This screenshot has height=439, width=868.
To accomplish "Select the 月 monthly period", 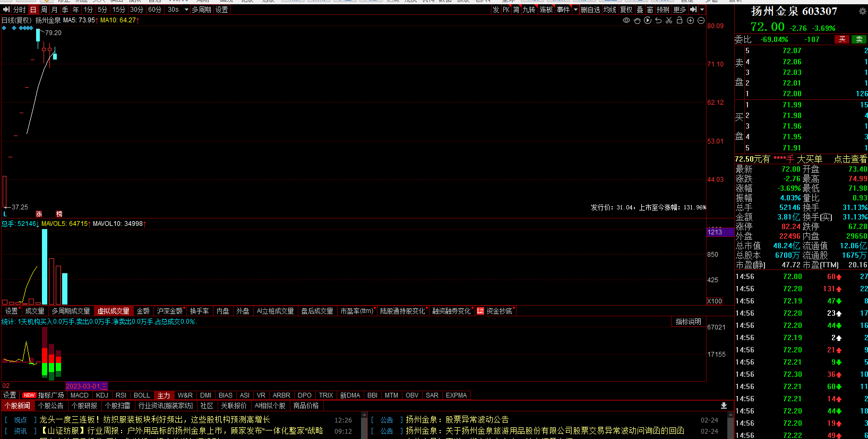I will [54, 10].
